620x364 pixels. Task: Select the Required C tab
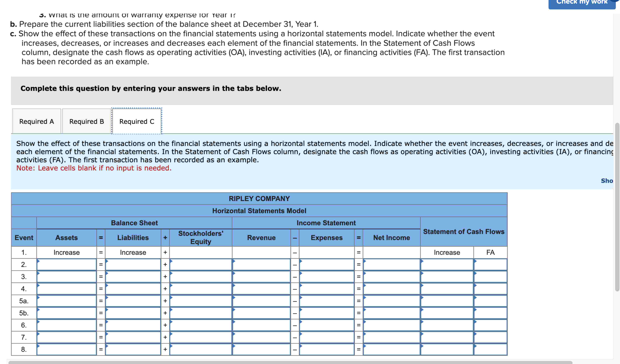[x=137, y=121]
